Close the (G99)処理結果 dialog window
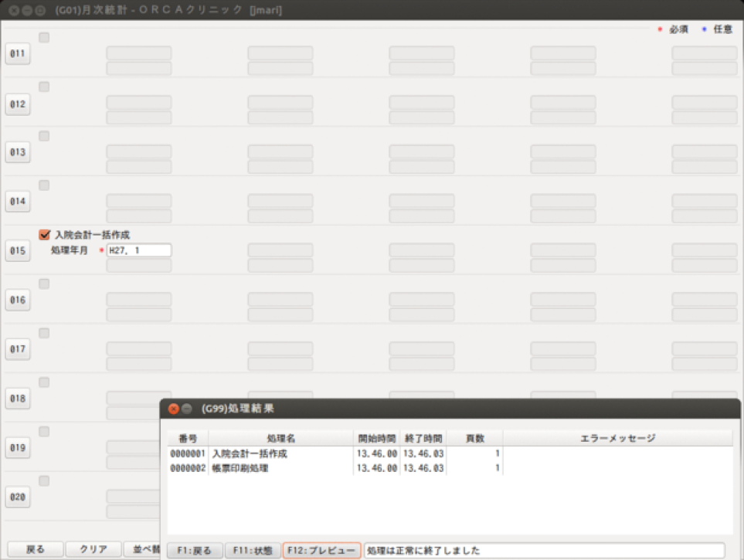This screenshot has height=560, width=744. [x=174, y=409]
